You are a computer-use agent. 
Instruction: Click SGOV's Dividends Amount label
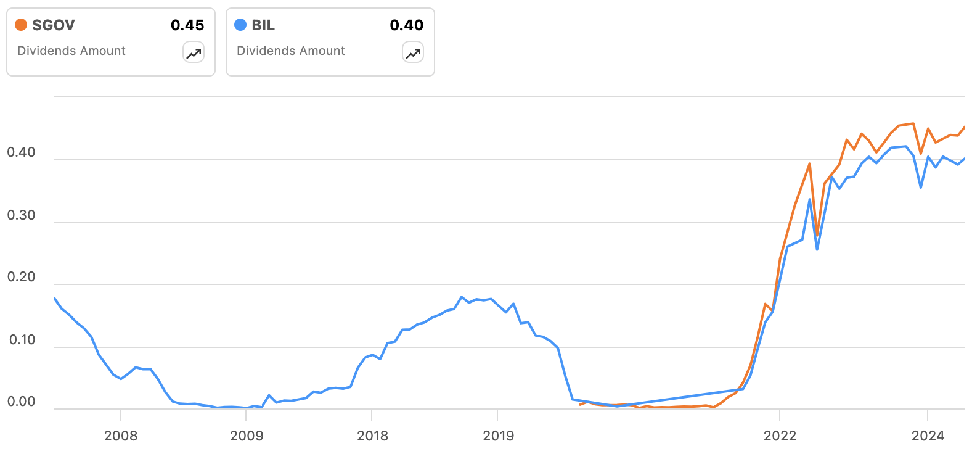coord(71,51)
